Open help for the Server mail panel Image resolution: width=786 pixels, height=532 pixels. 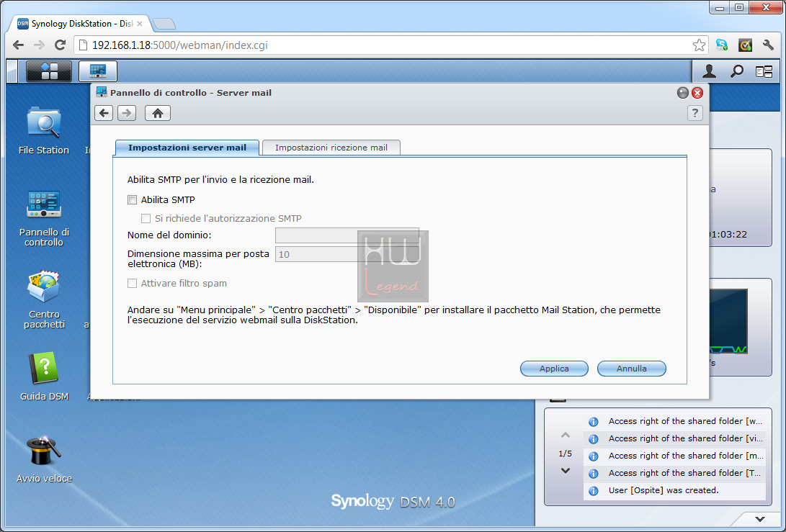[x=695, y=113]
